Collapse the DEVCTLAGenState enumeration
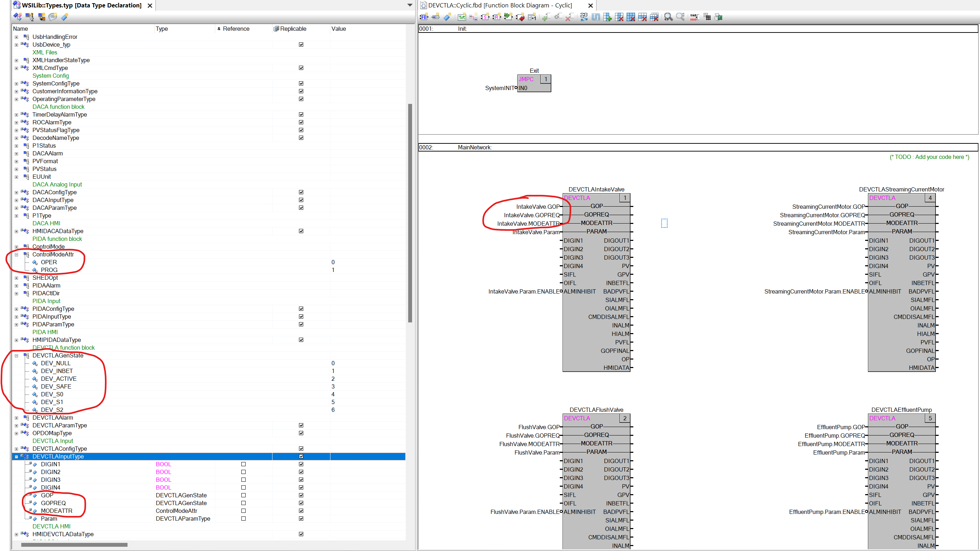This screenshot has height=551, width=980. 16,356
